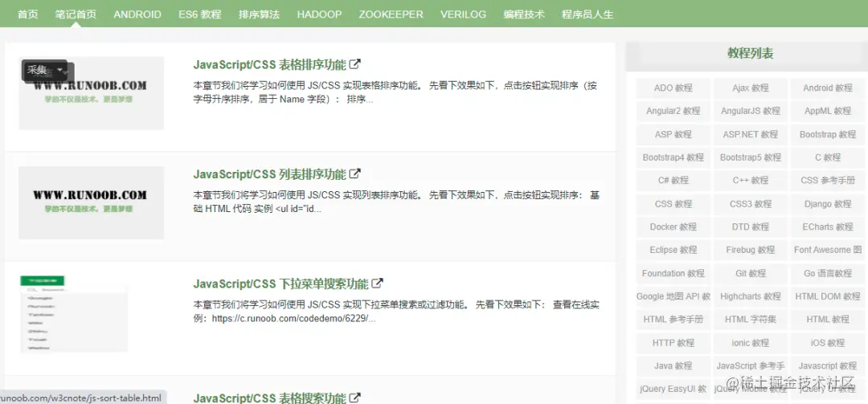This screenshot has width=868, height=404.
Task: Open external link icon beside 下拉菜单搜索功能 title
Action: [x=378, y=284]
